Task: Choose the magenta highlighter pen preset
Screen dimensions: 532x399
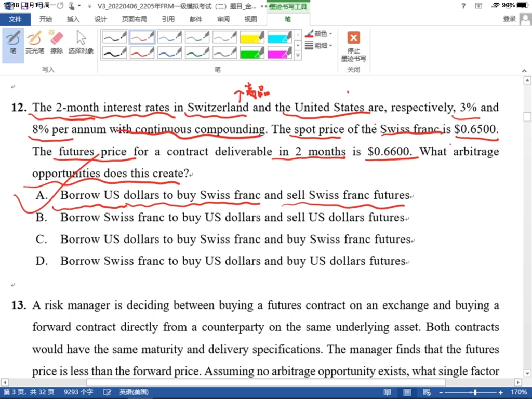Action: [x=280, y=53]
